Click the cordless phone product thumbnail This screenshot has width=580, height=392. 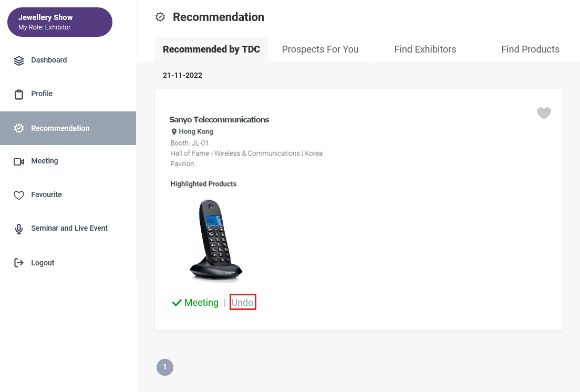point(216,241)
